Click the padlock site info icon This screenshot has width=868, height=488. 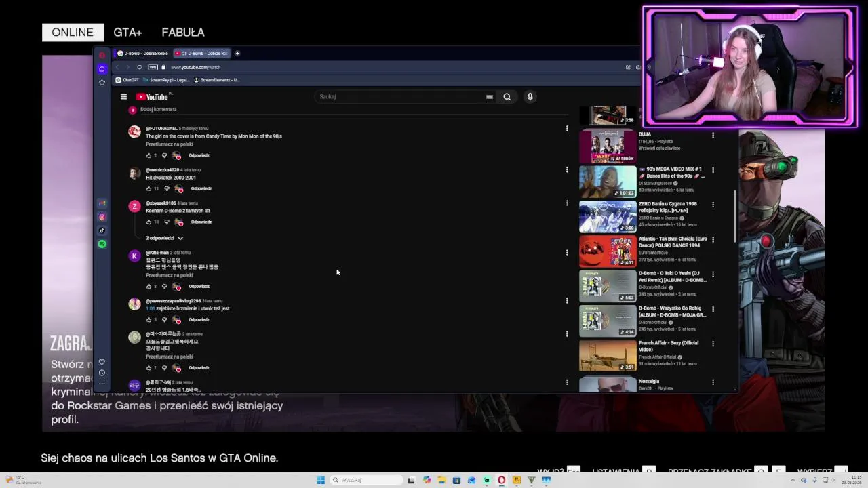163,67
